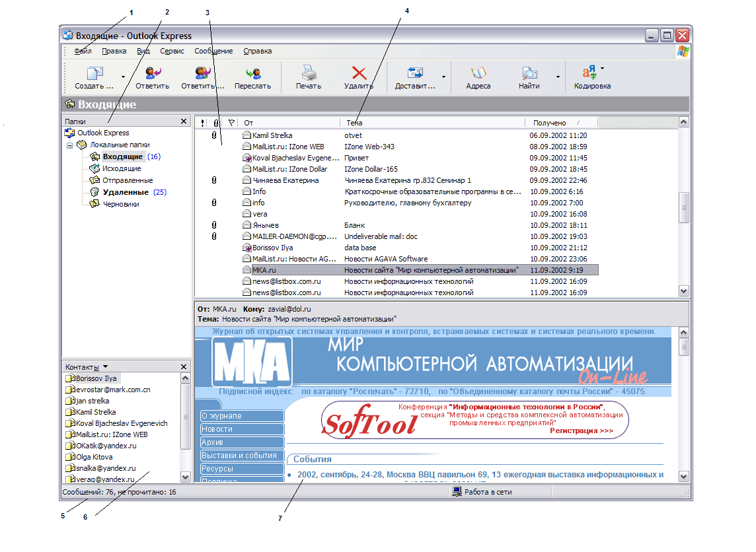Click the envelope icon of Kamil Strelka message
Image resolution: width=756 pixels, height=552 pixels.
click(247, 135)
